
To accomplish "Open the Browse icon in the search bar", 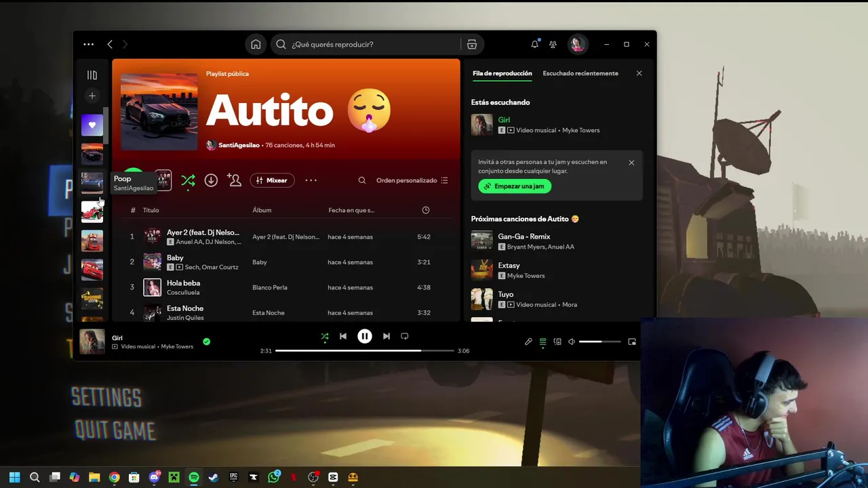I will tap(472, 45).
